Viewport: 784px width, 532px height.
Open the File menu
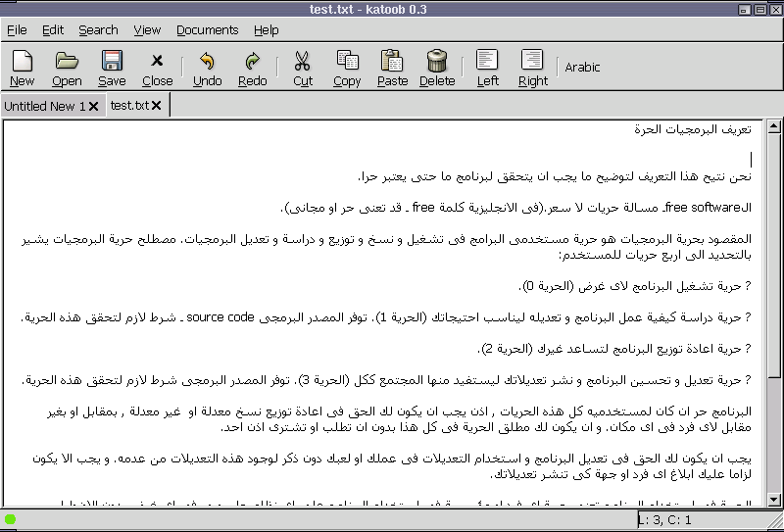[17, 30]
